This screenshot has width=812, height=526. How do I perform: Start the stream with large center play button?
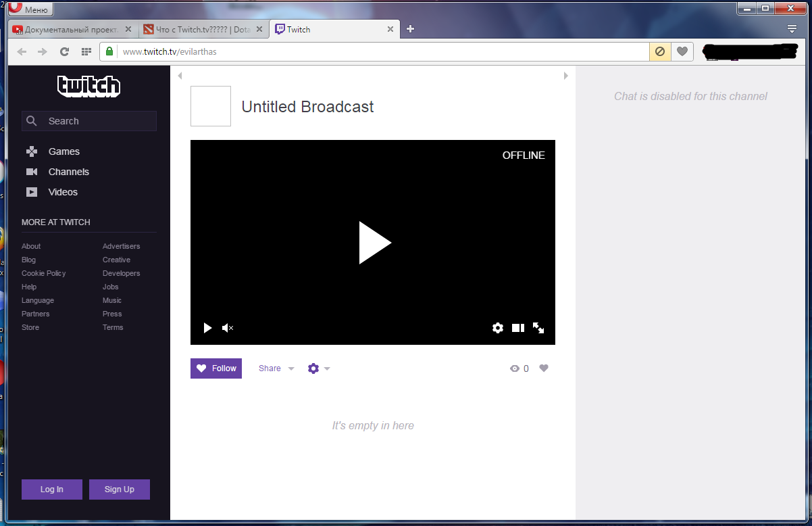[x=374, y=242]
